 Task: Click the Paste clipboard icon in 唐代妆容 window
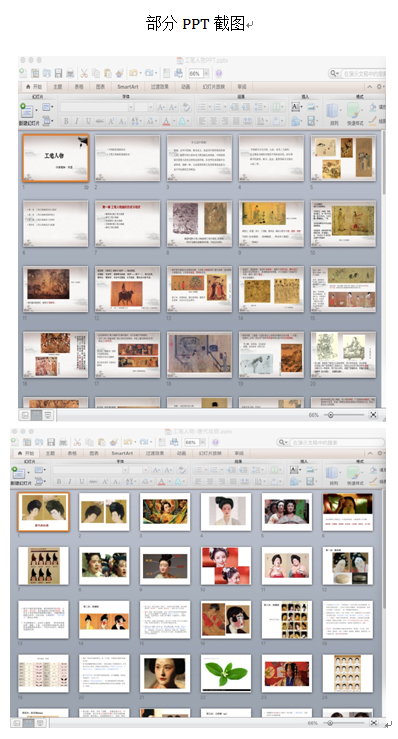pyautogui.click(x=101, y=442)
